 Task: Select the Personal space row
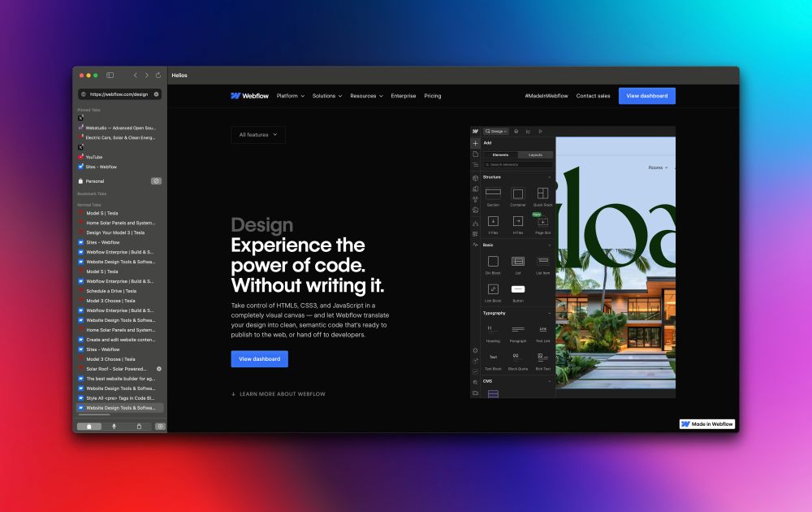[x=119, y=181]
